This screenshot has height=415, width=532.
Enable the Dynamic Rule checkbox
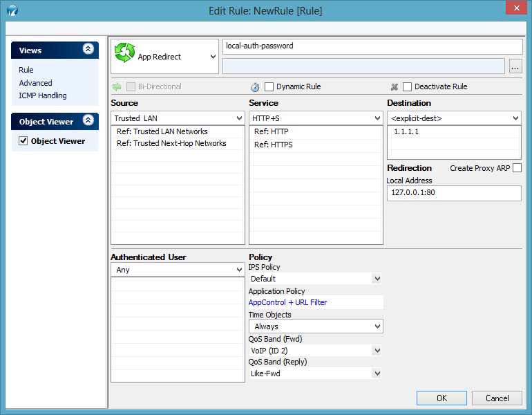coord(269,86)
